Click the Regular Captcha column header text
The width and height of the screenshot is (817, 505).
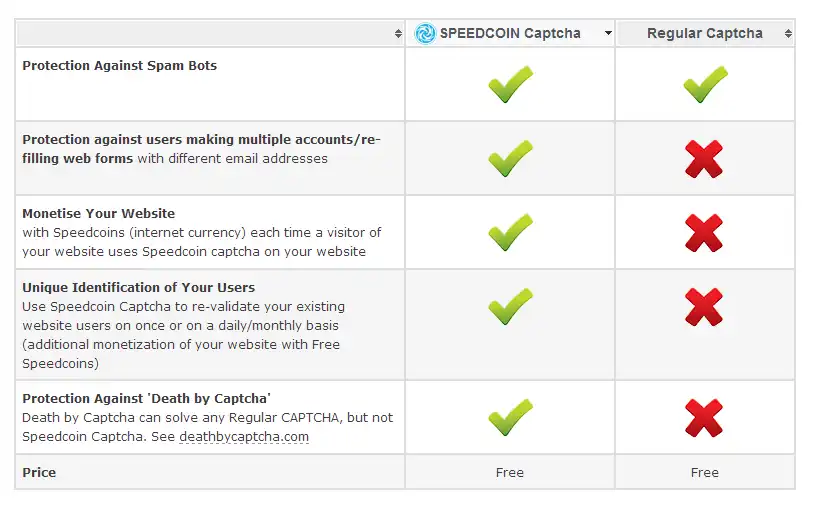click(x=704, y=33)
